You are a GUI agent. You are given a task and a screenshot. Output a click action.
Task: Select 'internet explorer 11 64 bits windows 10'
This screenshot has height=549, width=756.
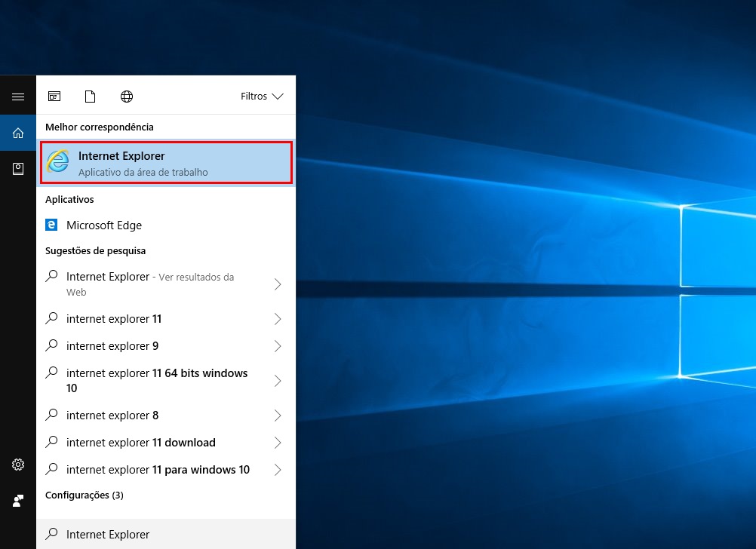coord(166,381)
